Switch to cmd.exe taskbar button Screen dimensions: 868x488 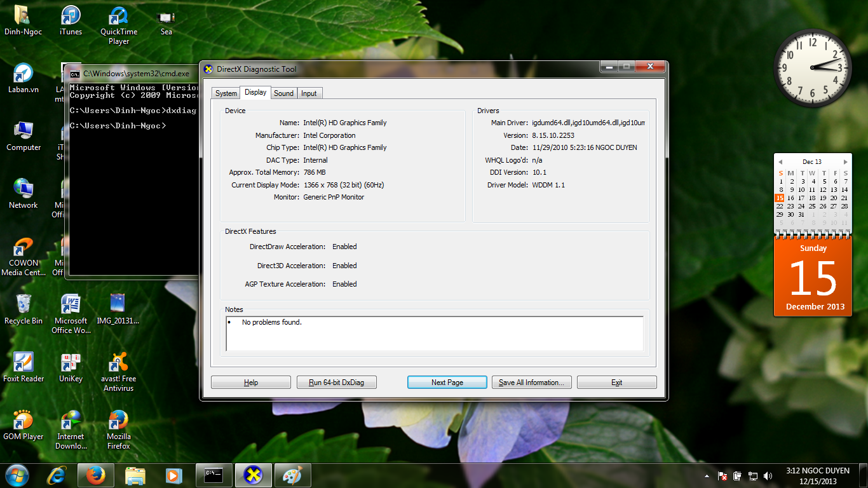214,475
